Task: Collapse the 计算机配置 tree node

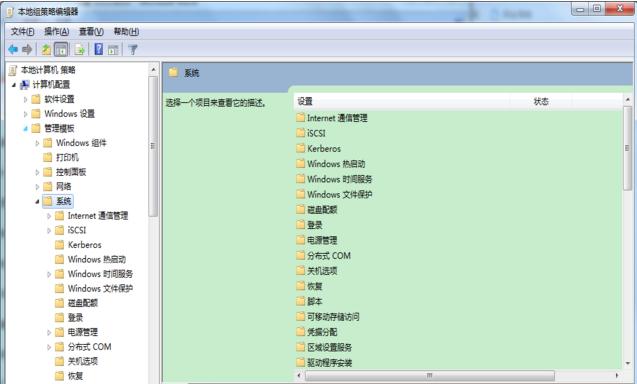Action: click(14, 85)
